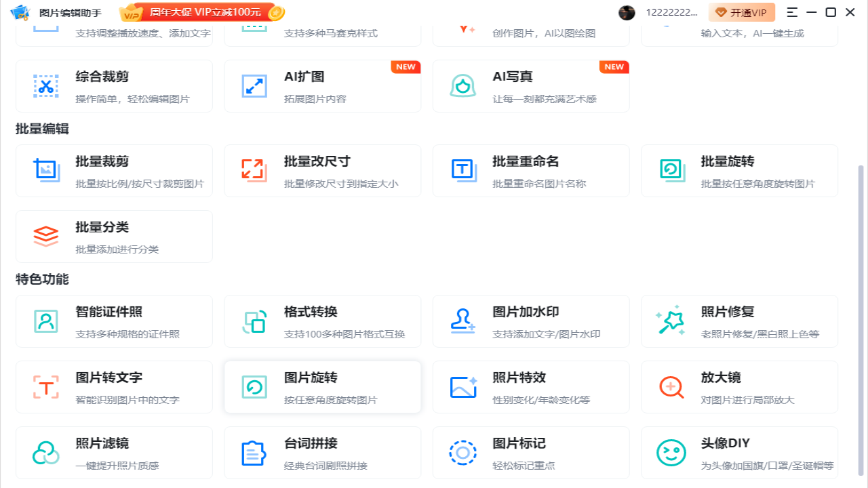Open the 综合裁剪 cropping tool
Image resolution: width=868 pixels, height=488 pixels.
click(x=114, y=86)
